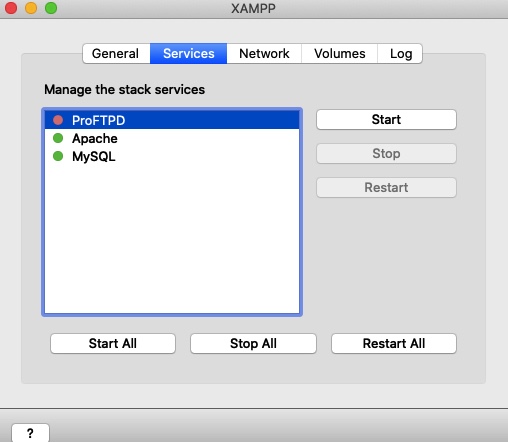Open help with the question mark button
The height and width of the screenshot is (442, 508).
30,433
